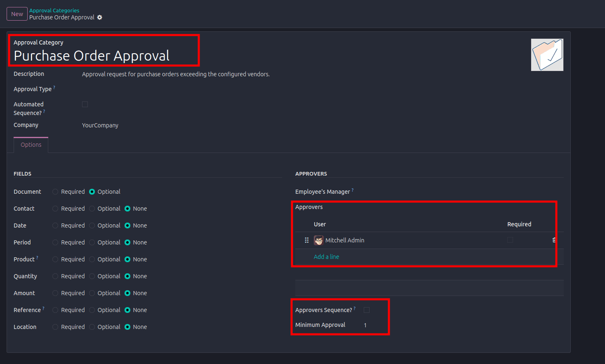Edit the Description text field
The width and height of the screenshot is (605, 364).
176,74
